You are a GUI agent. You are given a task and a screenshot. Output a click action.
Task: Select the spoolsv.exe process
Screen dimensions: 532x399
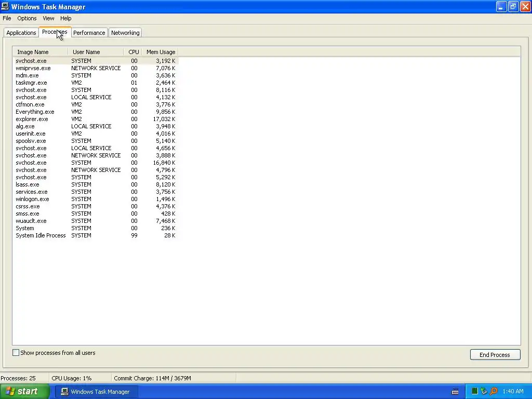96,141
